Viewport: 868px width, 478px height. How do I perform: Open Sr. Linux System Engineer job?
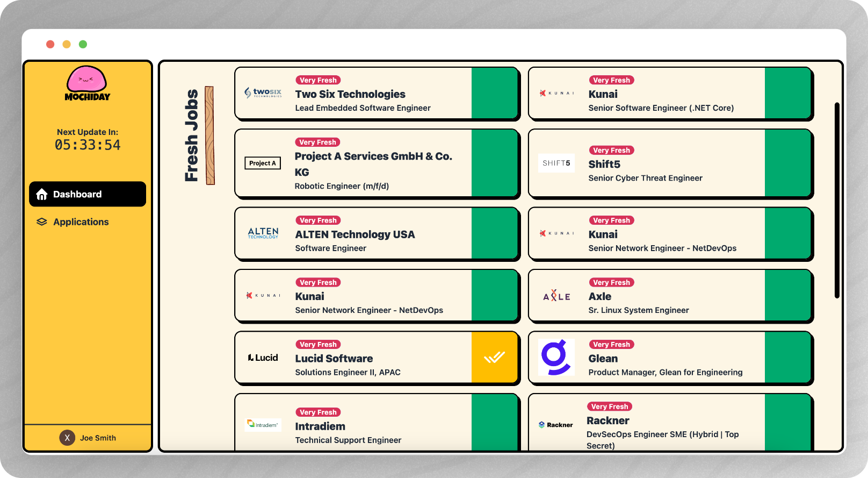(638, 310)
